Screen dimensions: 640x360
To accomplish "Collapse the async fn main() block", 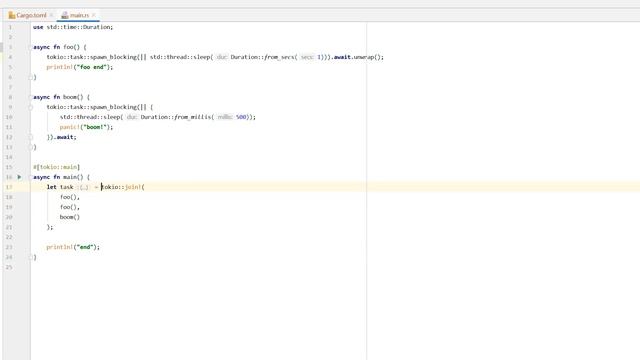I will click(31, 177).
